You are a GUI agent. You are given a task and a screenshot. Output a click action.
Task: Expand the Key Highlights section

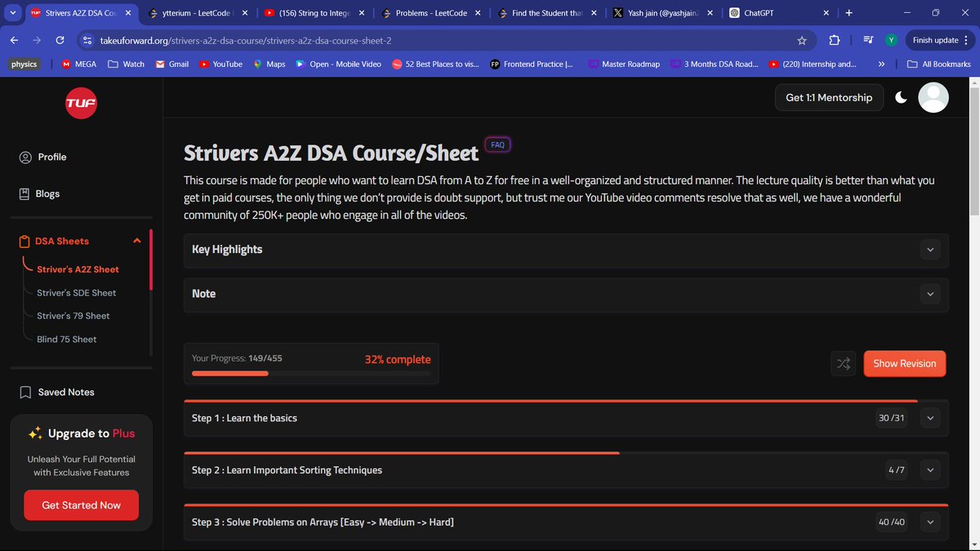pyautogui.click(x=929, y=250)
